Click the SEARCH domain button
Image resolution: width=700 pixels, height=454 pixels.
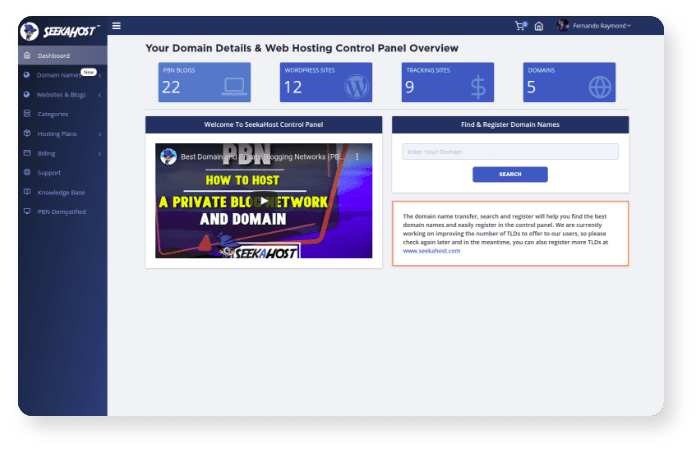[x=510, y=174]
